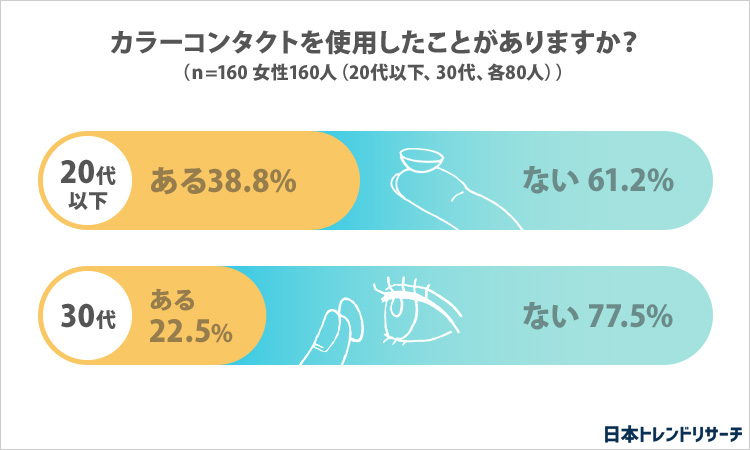The height and width of the screenshot is (450, 750).
Task: Click the 22.5% percentage text
Action: click(191, 331)
